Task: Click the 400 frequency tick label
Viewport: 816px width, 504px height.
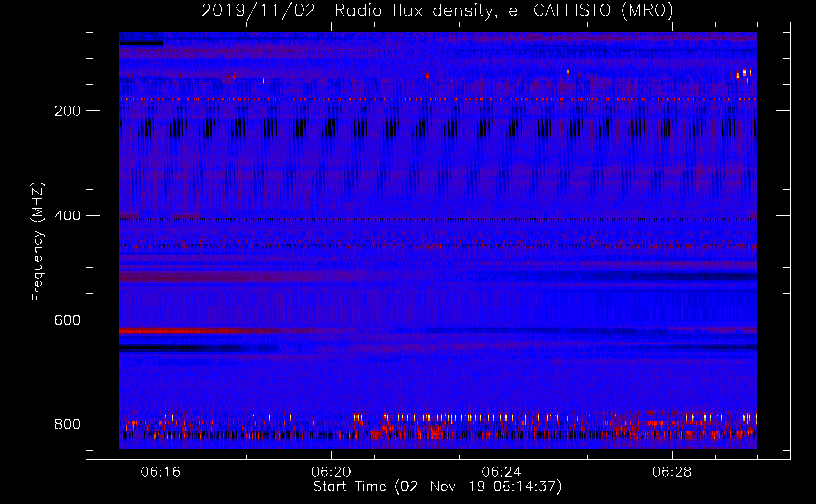Action: point(68,216)
